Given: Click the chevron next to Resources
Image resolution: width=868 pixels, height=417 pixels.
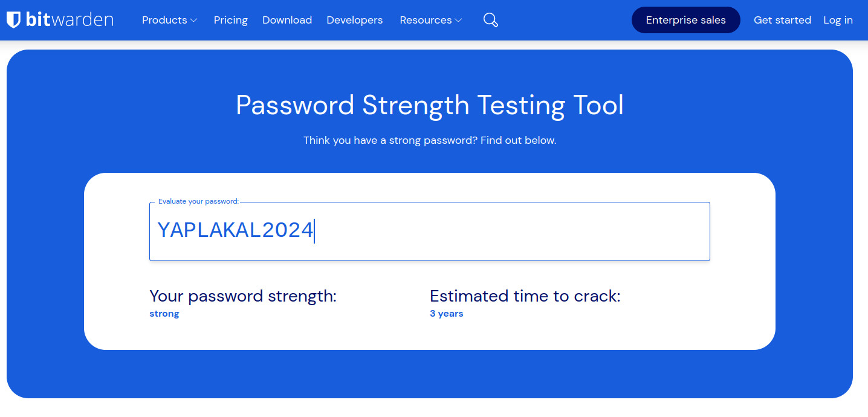Looking at the screenshot, I should [458, 21].
